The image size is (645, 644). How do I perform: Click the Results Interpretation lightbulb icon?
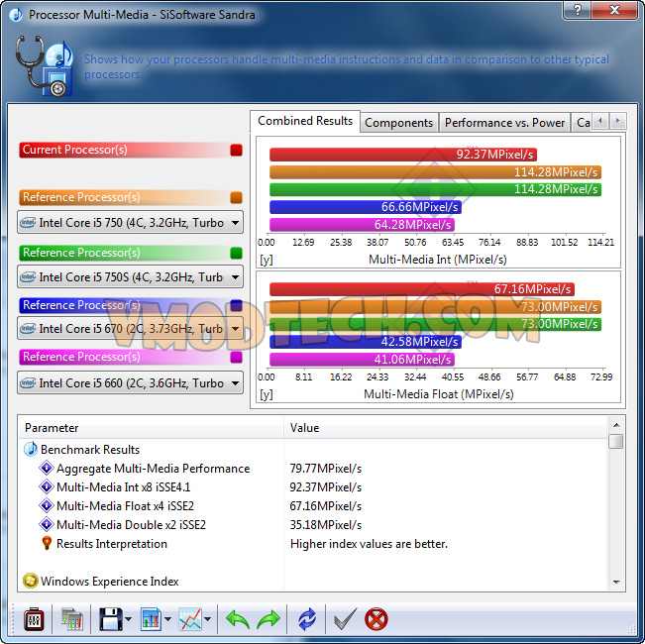tap(47, 543)
